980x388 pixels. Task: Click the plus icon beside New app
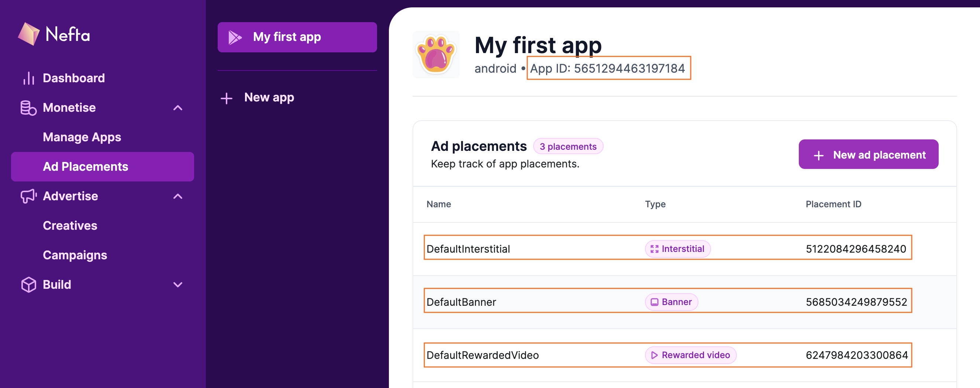226,98
